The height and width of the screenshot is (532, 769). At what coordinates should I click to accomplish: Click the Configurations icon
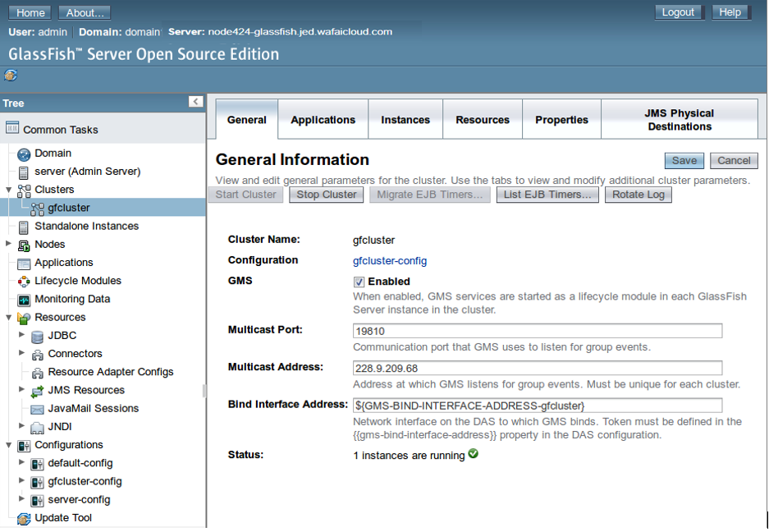[24, 446]
